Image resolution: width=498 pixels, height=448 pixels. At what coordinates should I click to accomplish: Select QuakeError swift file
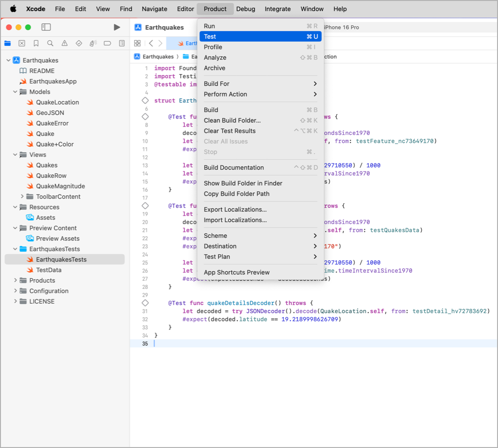click(52, 123)
